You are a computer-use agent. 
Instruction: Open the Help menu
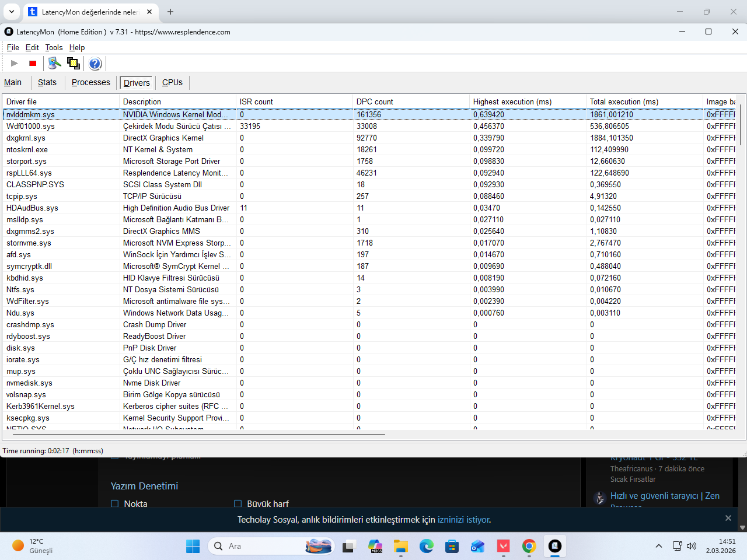(x=77, y=47)
